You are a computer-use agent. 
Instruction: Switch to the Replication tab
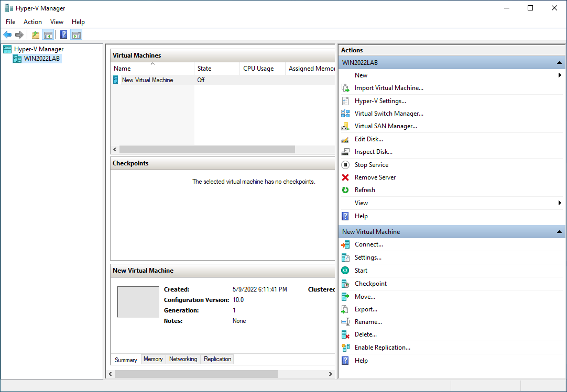pyautogui.click(x=217, y=359)
